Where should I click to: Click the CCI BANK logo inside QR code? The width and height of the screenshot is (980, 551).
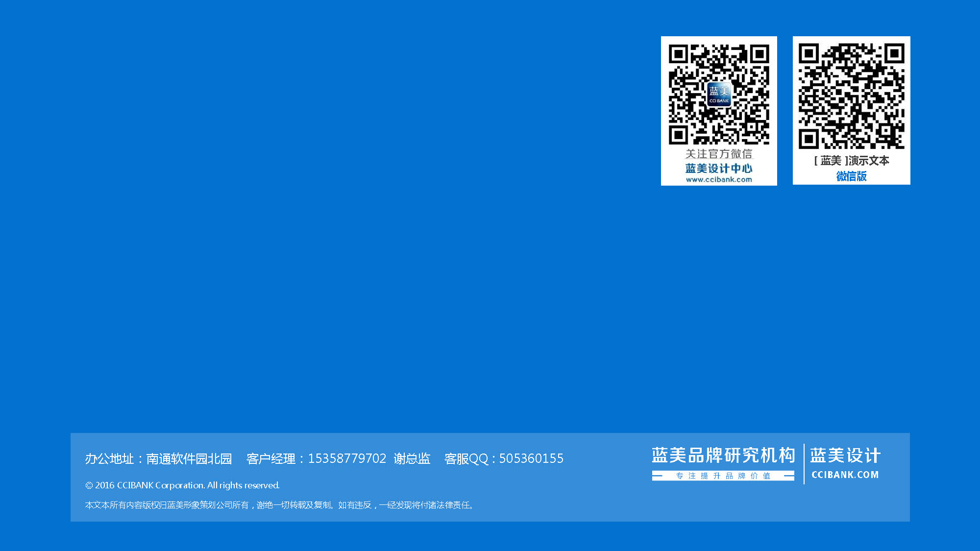point(719,95)
